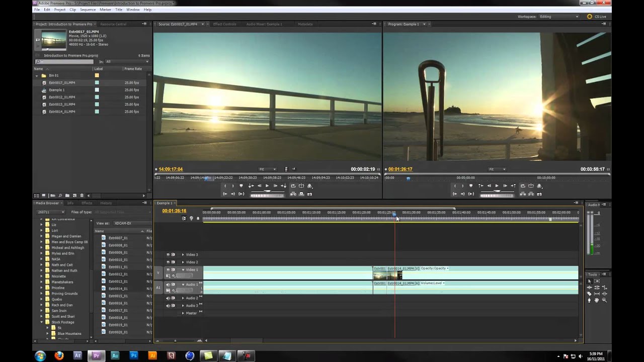Select the Pen tool in Tools panel
The width and height of the screenshot is (644, 362).
pos(589,300)
